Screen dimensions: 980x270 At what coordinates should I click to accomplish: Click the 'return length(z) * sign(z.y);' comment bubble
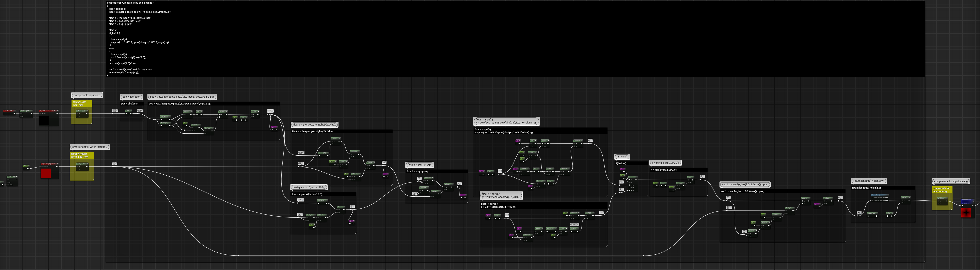point(869,181)
